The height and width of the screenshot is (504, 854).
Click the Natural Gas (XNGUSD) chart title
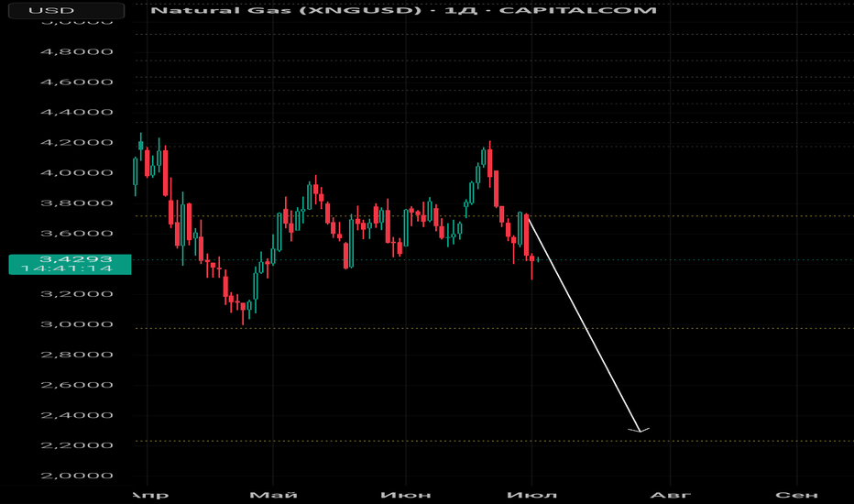point(403,10)
